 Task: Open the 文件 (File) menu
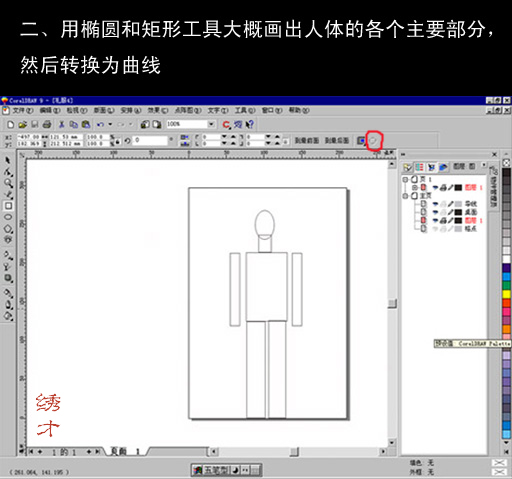23,110
